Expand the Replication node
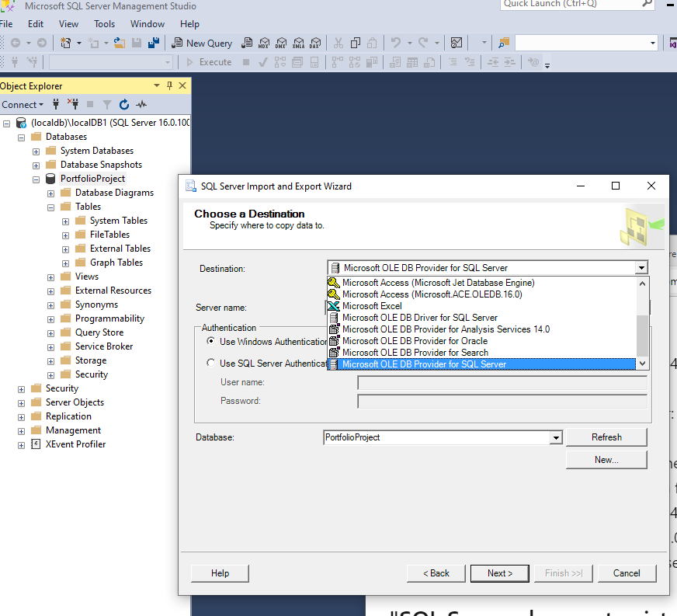Screen dimensions: 677x616 [x=21, y=417]
